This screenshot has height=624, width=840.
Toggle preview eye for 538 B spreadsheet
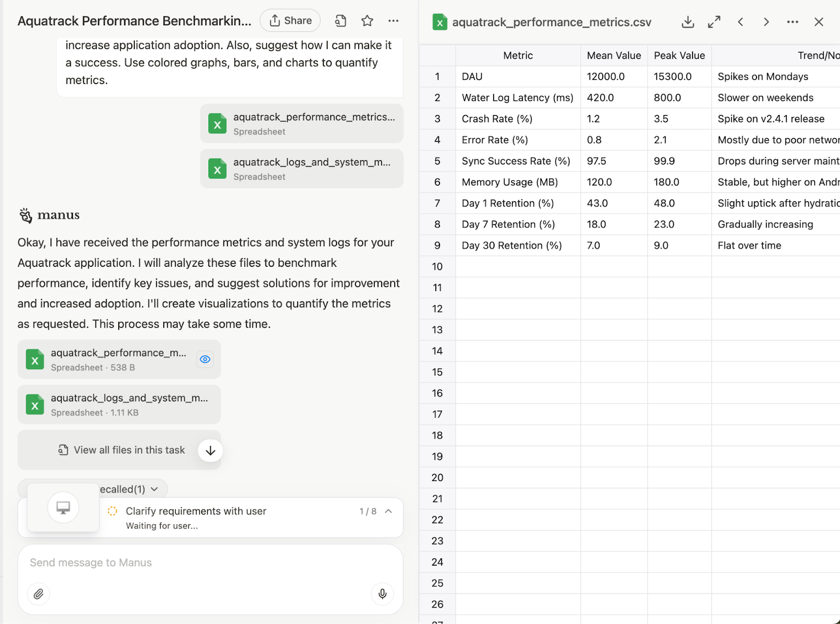205,359
